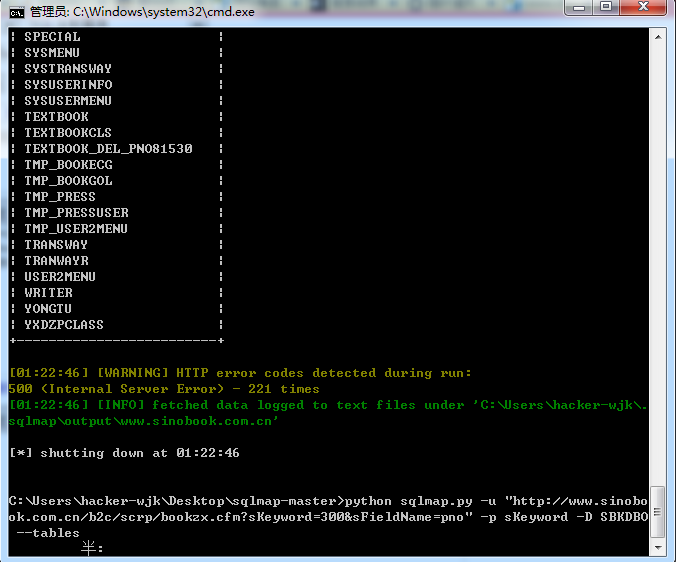The image size is (676, 562).
Task: Click the YONGTU table name
Action: 48,309
